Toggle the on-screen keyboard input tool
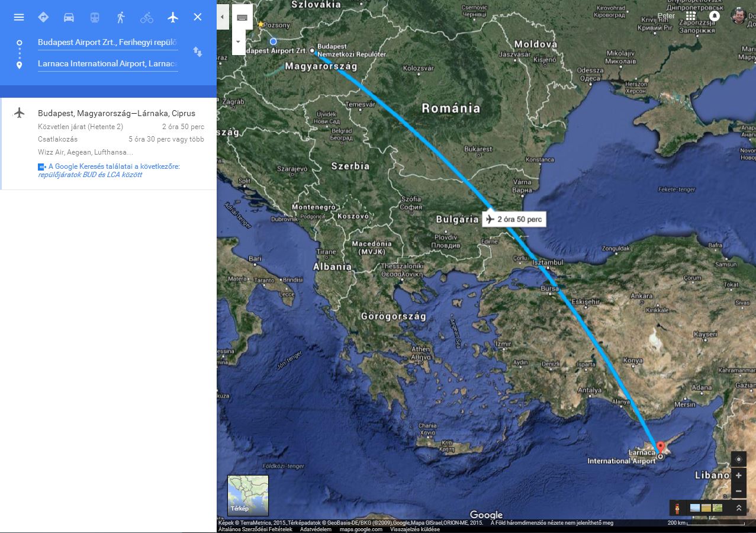Viewport: 756px width, 533px height. click(x=242, y=17)
